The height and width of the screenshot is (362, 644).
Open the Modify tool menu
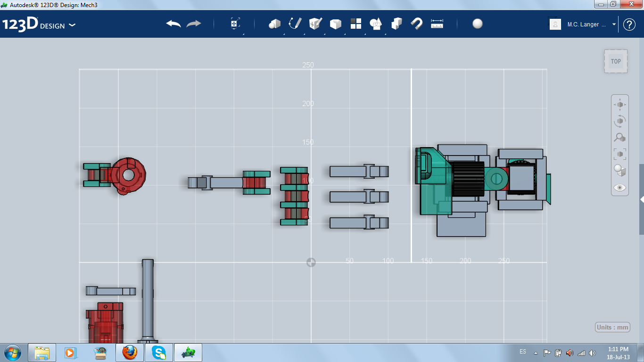pos(335,24)
